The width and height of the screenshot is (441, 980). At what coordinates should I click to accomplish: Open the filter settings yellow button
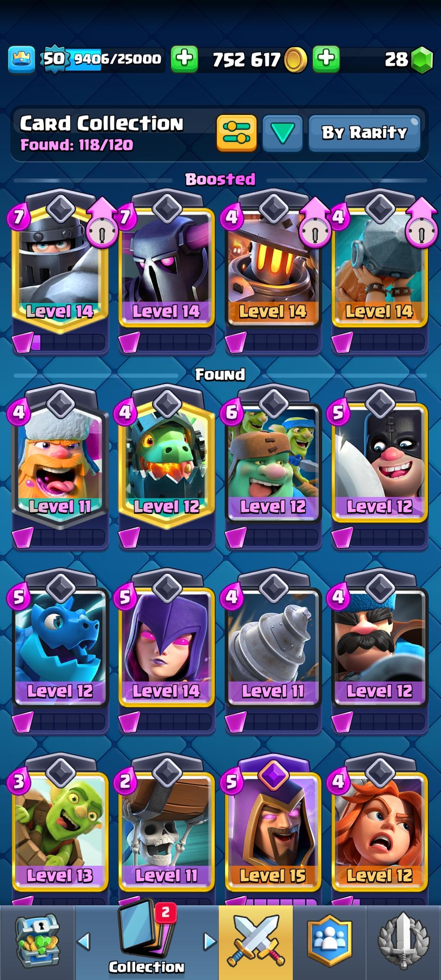click(236, 133)
